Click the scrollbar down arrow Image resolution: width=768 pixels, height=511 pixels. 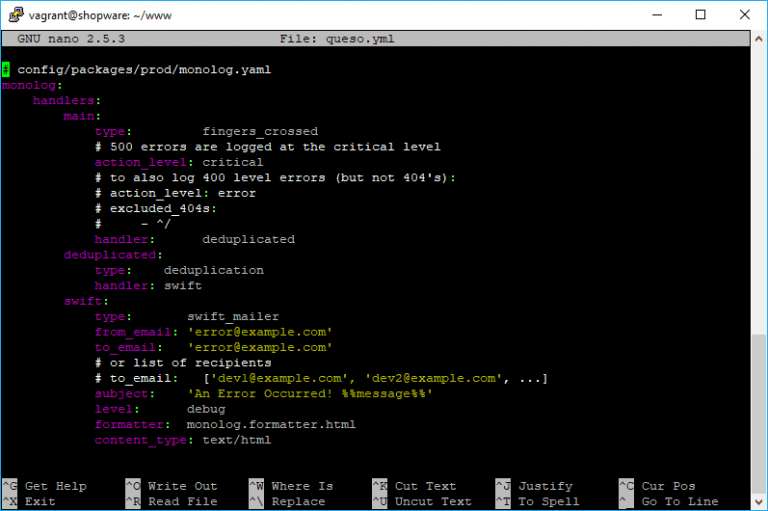click(759, 502)
